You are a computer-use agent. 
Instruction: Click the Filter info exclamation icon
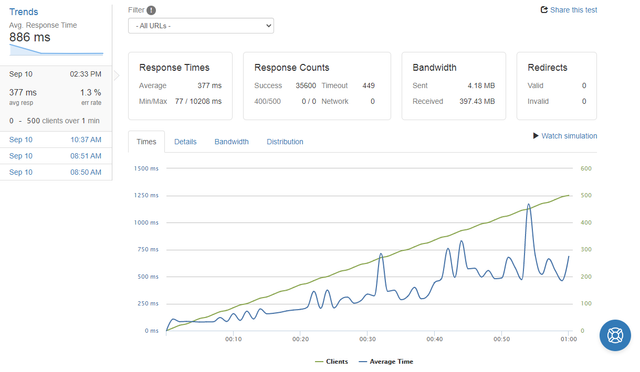coord(151,10)
